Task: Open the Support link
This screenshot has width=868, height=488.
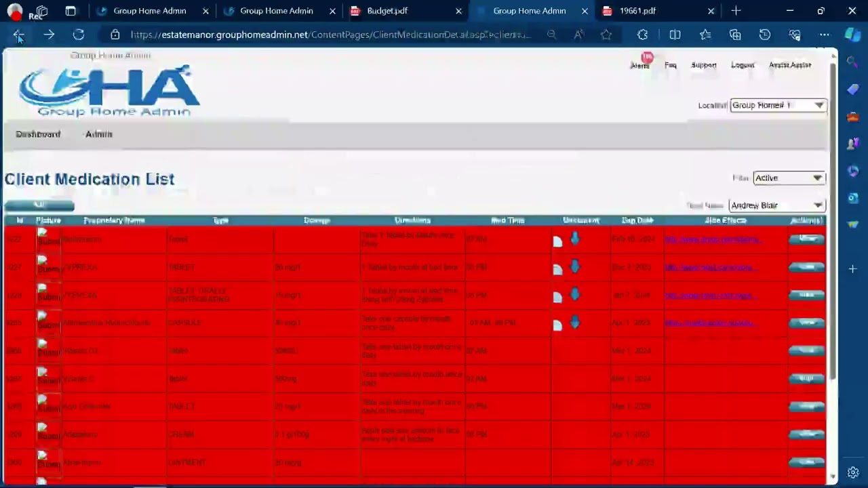Action: [x=704, y=65]
